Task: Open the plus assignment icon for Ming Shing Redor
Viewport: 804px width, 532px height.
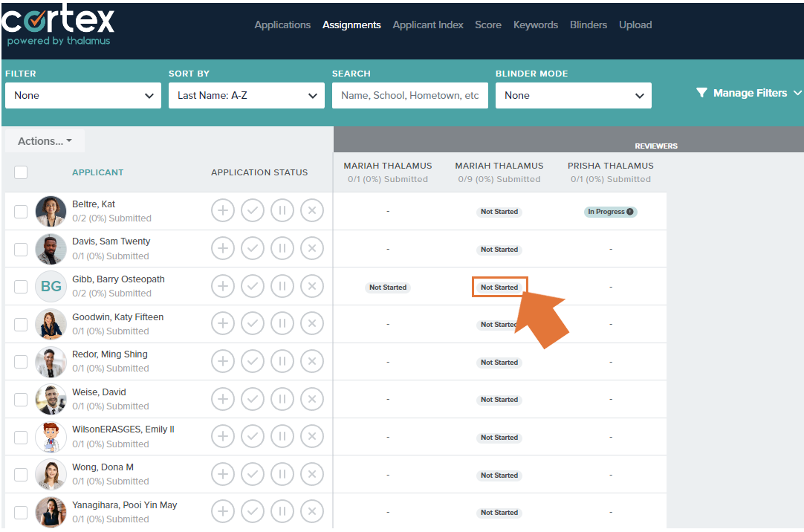Action: [x=223, y=361]
